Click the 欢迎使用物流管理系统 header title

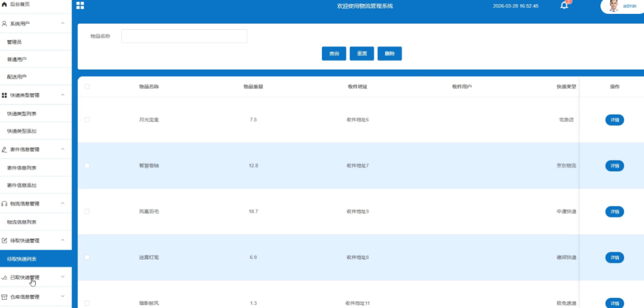tap(365, 6)
